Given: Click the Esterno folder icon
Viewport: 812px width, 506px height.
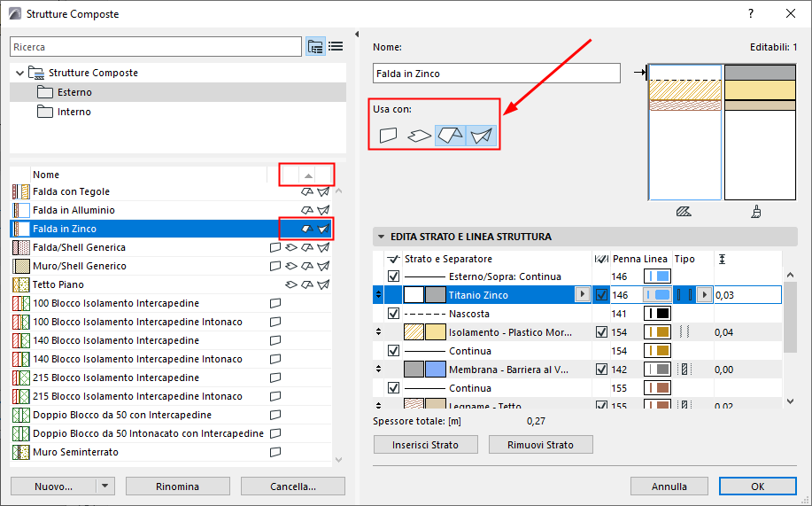Looking at the screenshot, I should pos(45,92).
